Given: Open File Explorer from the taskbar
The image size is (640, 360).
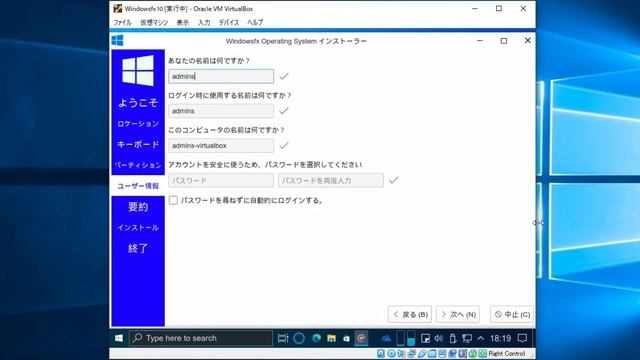Looking at the screenshot, I should [x=331, y=338].
